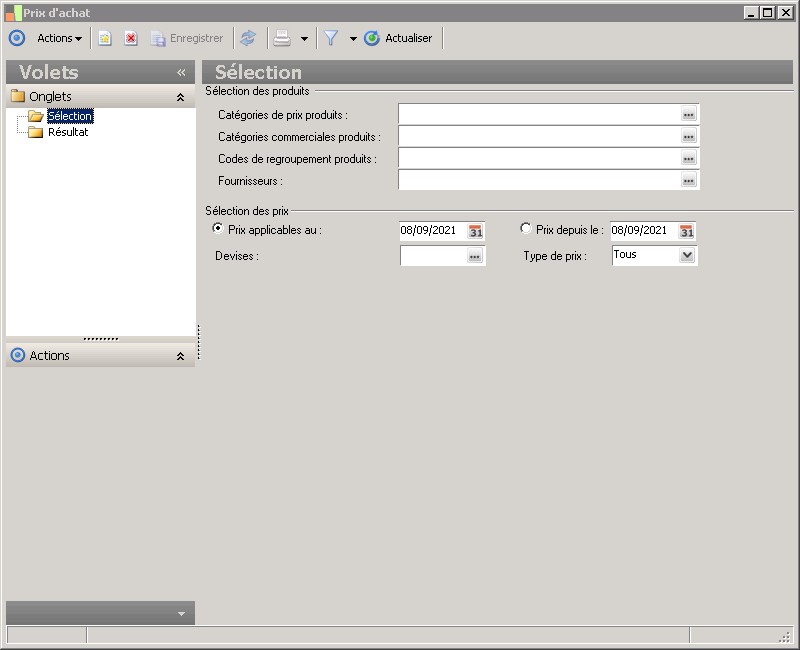Select the Prix depuis le radio button

[526, 228]
